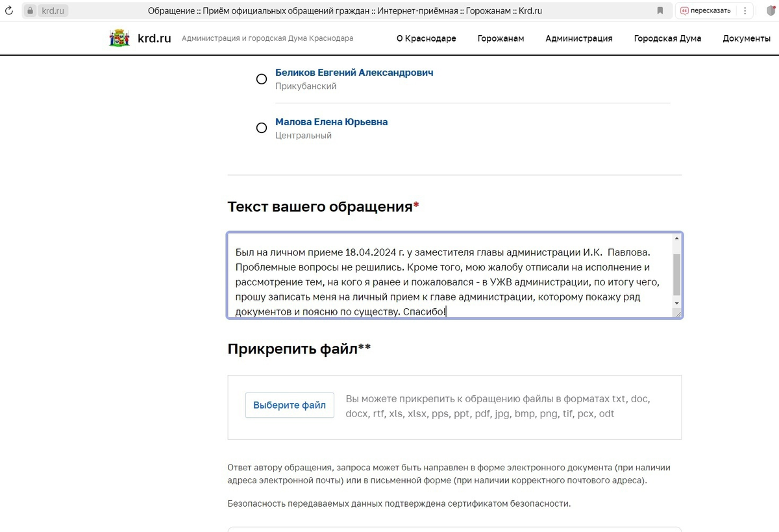Open the shield protection icon in browser toolbar
Image resolution: width=779 pixels, height=532 pixels.
[x=770, y=10]
